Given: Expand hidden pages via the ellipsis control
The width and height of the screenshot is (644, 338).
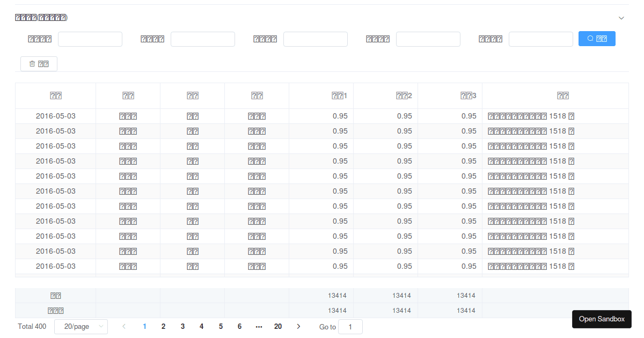Looking at the screenshot, I should click(x=259, y=326).
